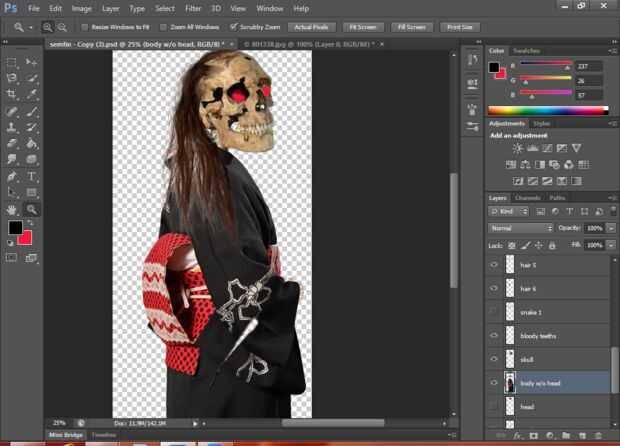The height and width of the screenshot is (446, 620).
Task: Select the Eyedropper tool
Action: [x=31, y=94]
